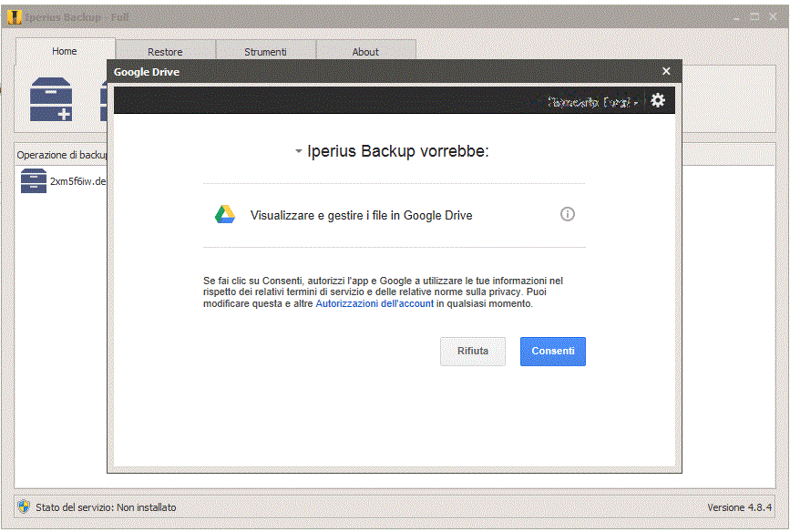Open the settings gear in Google dialog
The image size is (790, 532).
pos(658,101)
